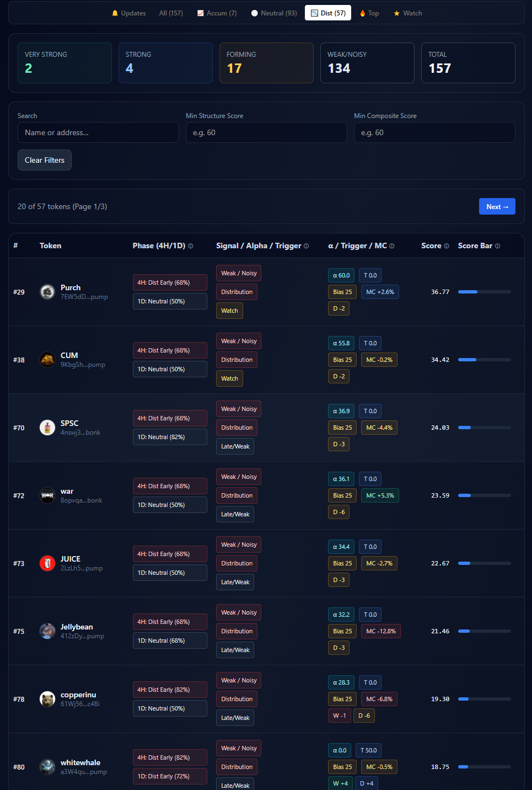
Task: Click the 1D: Neutral (82%) badge for SPSC
Action: pos(170,437)
